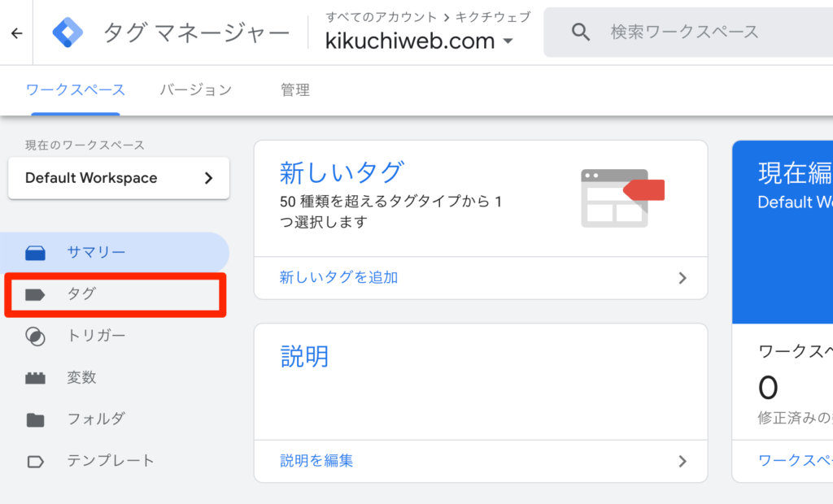Open フォルダ in the sidebar
The width and height of the screenshot is (833, 504).
(x=115, y=419)
